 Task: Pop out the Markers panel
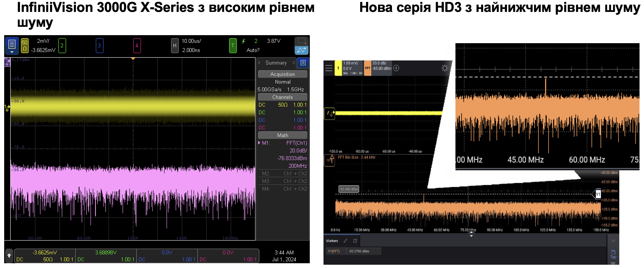355,241
